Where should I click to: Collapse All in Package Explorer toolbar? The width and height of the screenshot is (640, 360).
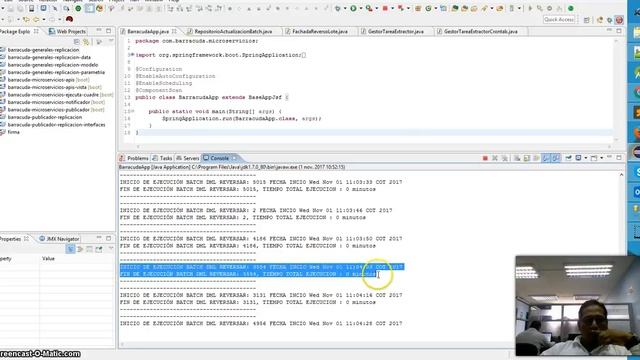(77, 41)
